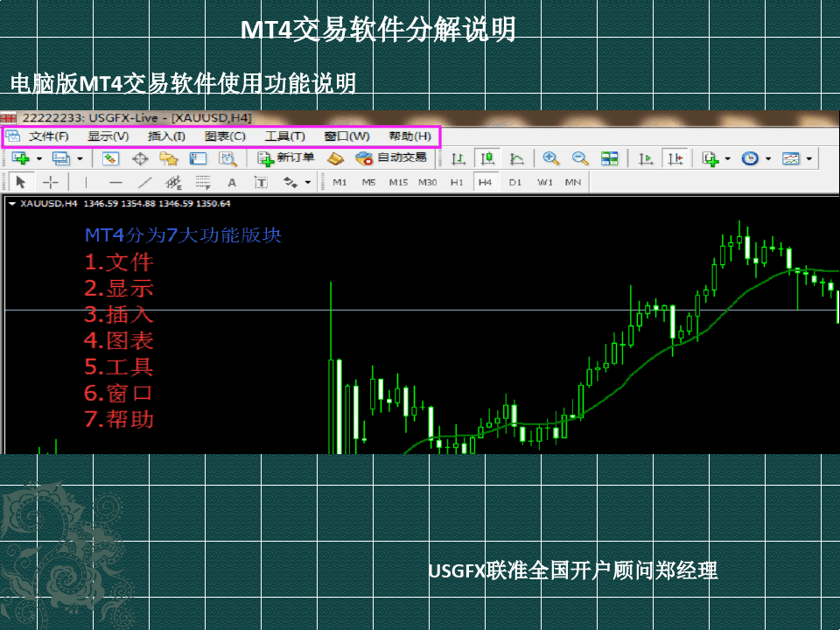This screenshot has width=840, height=630.
Task: Select the Trendline drawing tool
Action: pos(144,182)
